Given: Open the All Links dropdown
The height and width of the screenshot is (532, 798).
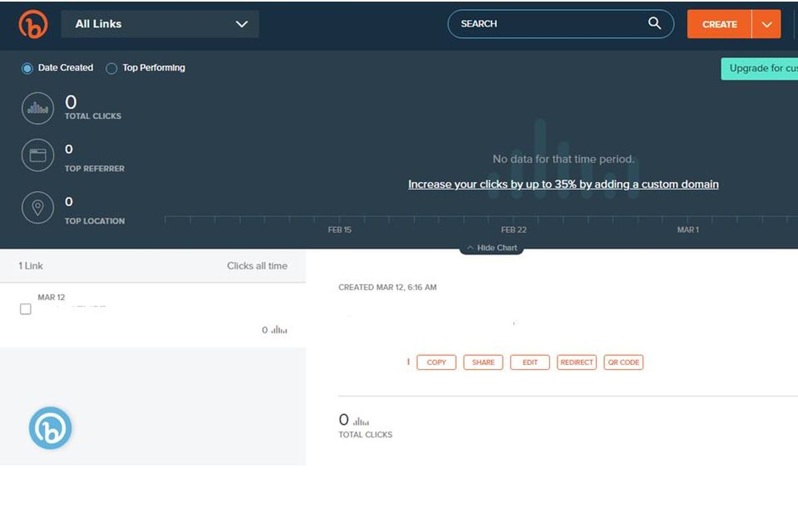Looking at the screenshot, I should (160, 24).
